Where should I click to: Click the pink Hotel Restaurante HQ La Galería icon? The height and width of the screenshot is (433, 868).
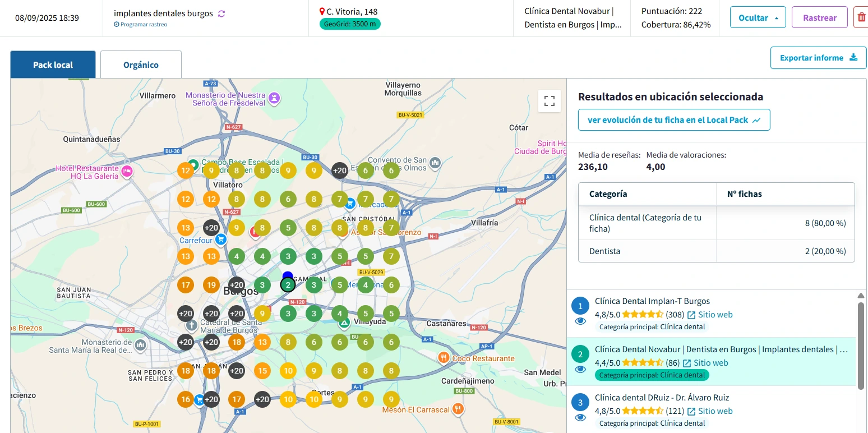pyautogui.click(x=127, y=172)
